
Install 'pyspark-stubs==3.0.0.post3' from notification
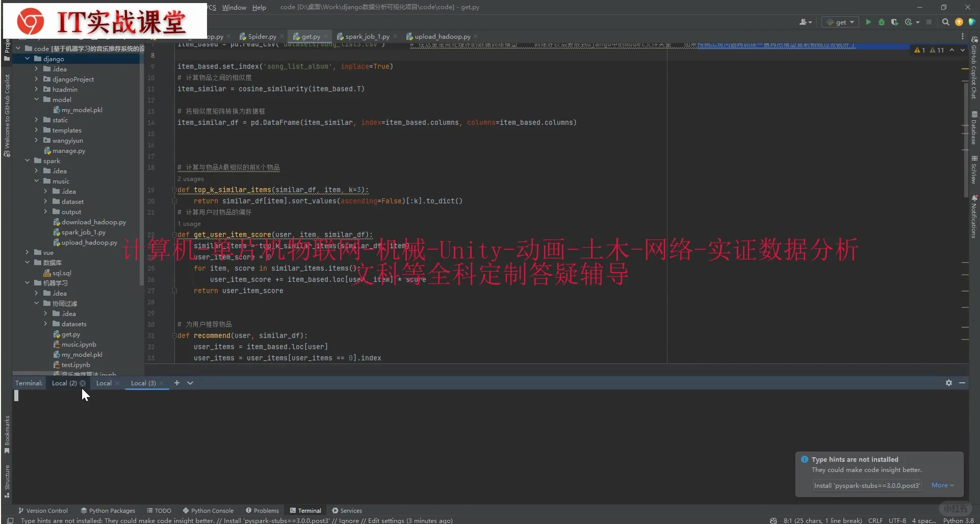[x=867, y=485]
